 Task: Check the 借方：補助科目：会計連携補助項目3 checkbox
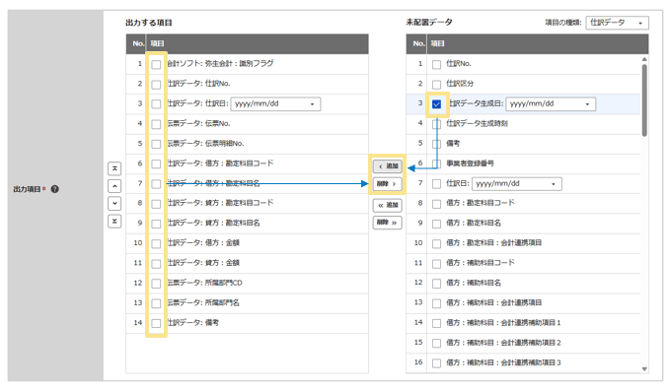(436, 363)
